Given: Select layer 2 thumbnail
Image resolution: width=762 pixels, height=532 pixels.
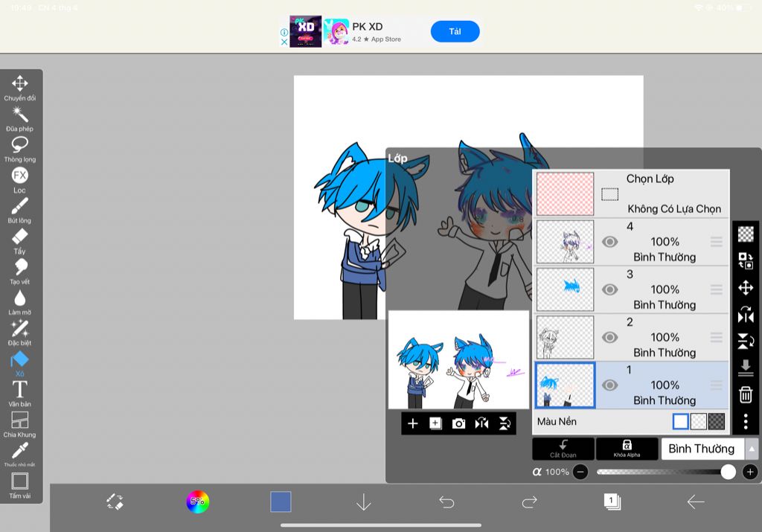Looking at the screenshot, I should coord(566,337).
